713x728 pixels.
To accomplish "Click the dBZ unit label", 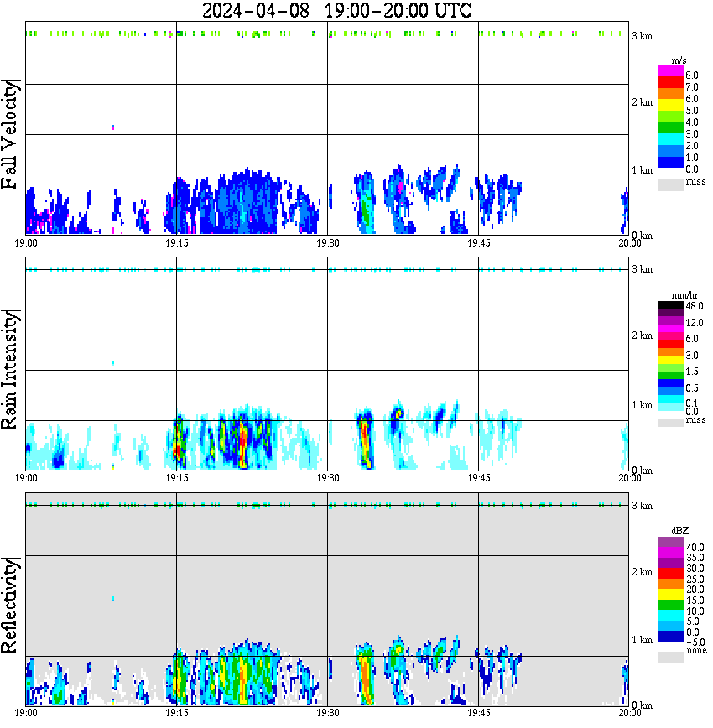I will (x=680, y=530).
